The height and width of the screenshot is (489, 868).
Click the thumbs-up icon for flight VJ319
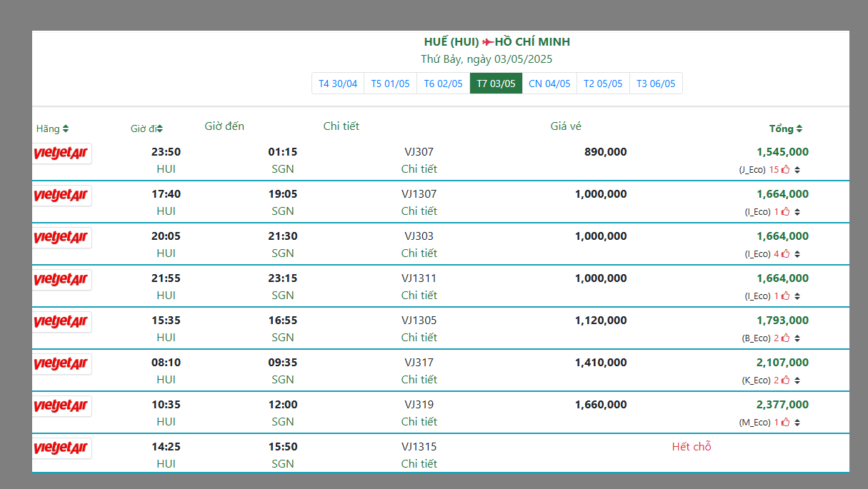785,423
